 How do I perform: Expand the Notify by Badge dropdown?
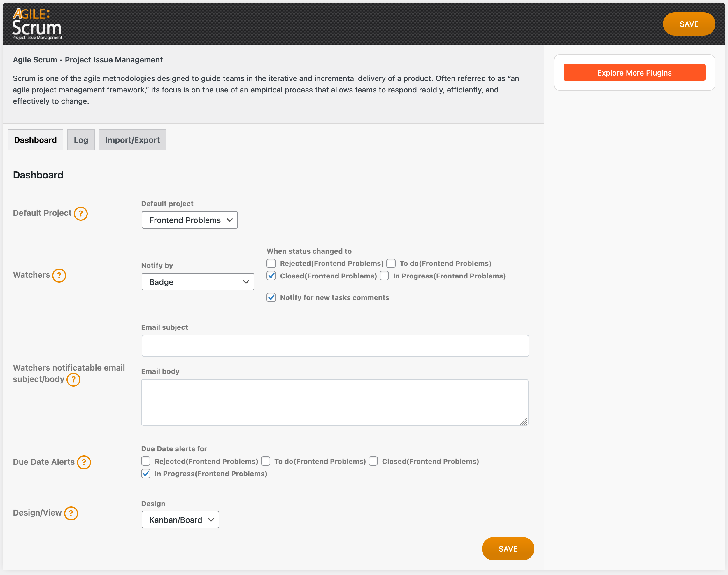click(x=198, y=282)
